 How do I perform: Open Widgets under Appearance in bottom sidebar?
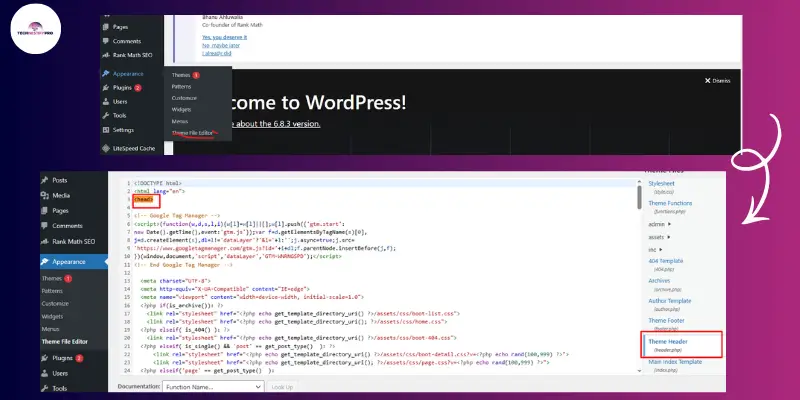[52, 316]
